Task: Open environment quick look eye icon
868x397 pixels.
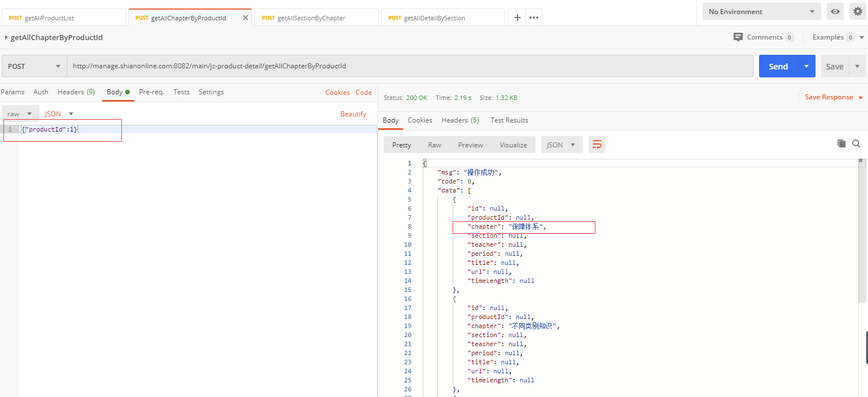Action: click(835, 11)
